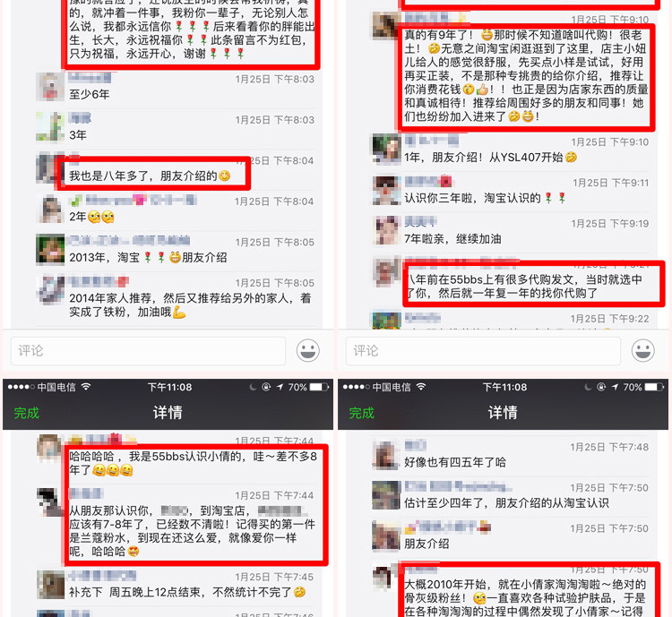Tap battery icon in the right status bar
The image size is (672, 617).
coord(654,387)
